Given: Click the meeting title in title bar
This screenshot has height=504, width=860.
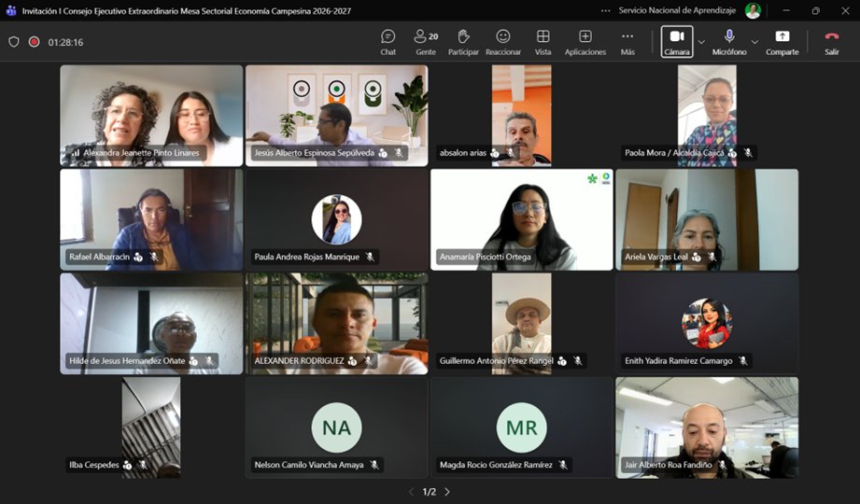Looking at the screenshot, I should 187,10.
